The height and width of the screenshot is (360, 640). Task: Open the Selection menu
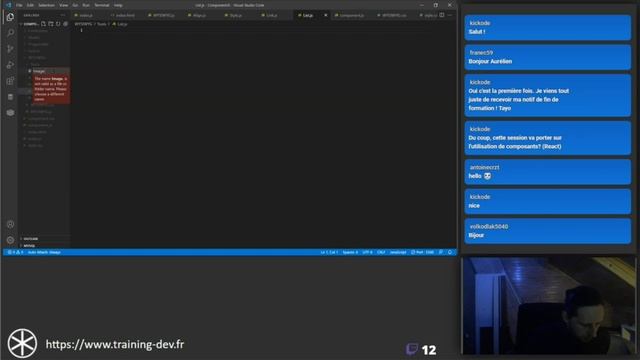coord(46,5)
